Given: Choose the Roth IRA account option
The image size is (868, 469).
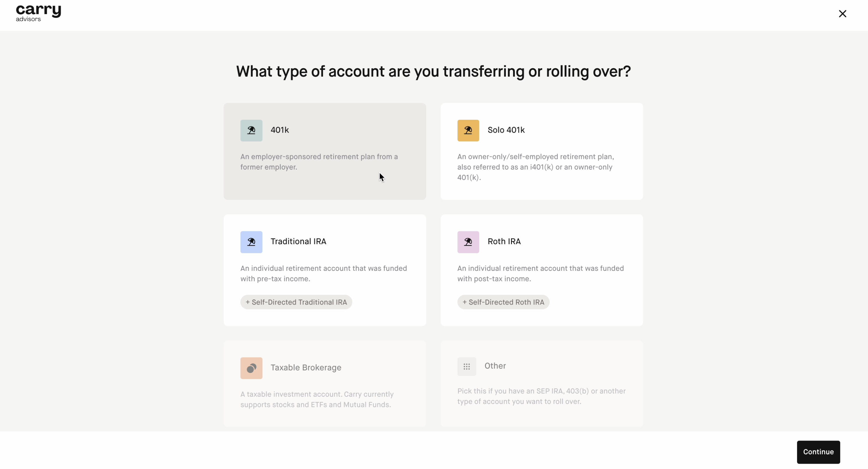Looking at the screenshot, I should [542, 270].
